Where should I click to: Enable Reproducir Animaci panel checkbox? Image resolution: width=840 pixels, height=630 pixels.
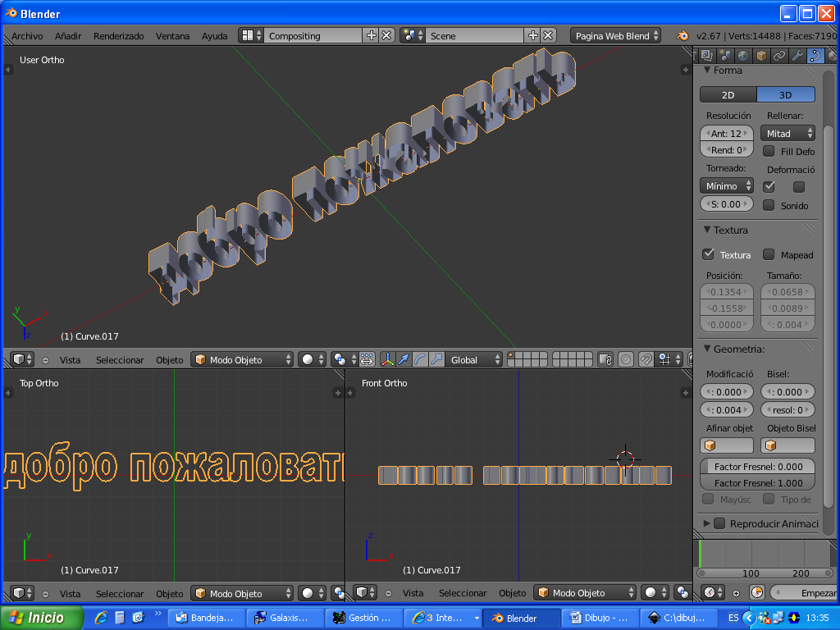pos(719,523)
